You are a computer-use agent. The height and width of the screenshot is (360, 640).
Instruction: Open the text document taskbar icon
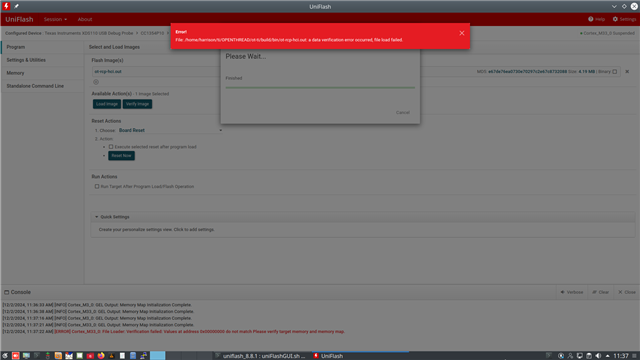click(122, 356)
